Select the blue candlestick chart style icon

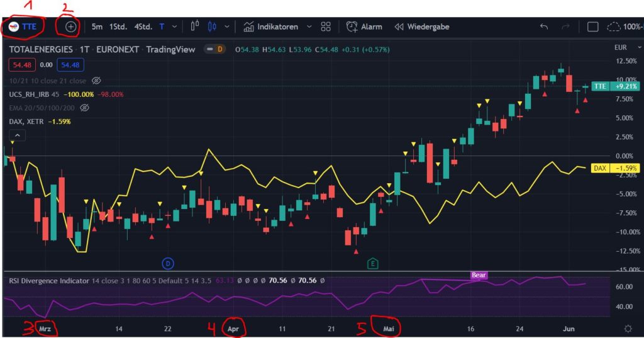[212, 26]
